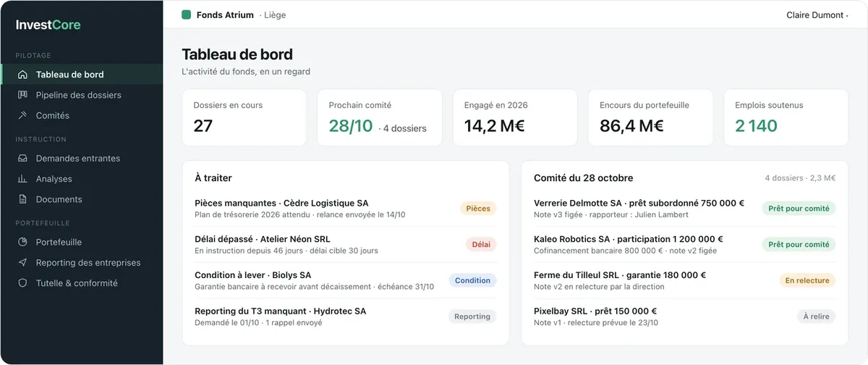868x365 pixels.
Task: Open Portefeuille in the sidebar
Action: click(82, 243)
